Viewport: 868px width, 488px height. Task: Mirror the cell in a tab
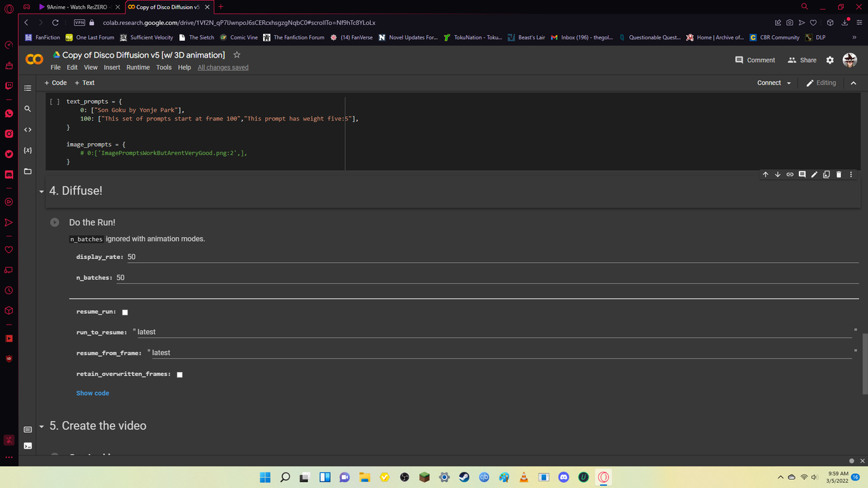pyautogui.click(x=827, y=174)
